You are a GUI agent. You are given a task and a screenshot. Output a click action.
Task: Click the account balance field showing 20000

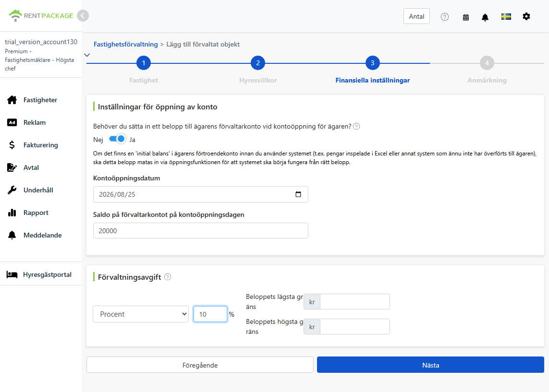[x=201, y=231]
